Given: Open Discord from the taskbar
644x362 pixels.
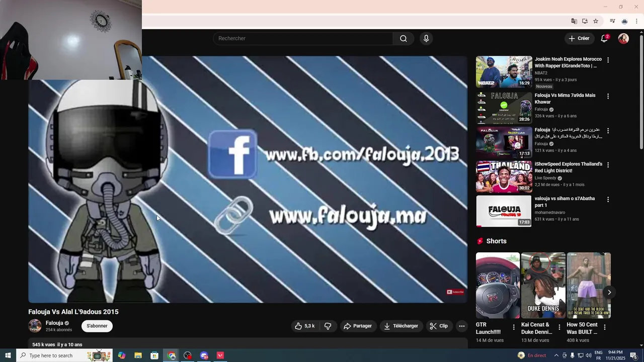Looking at the screenshot, I should [x=204, y=355].
